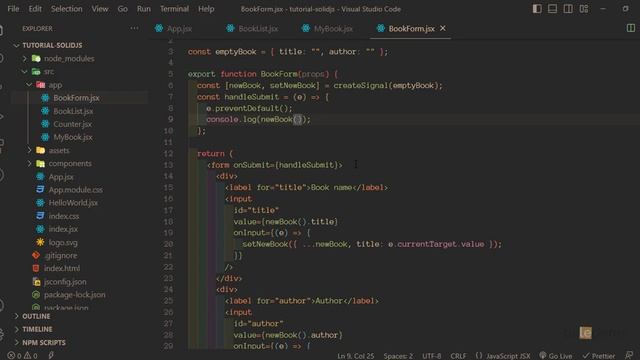Open index.jsx file
Viewport: 640px width, 360px height.
[x=63, y=229]
